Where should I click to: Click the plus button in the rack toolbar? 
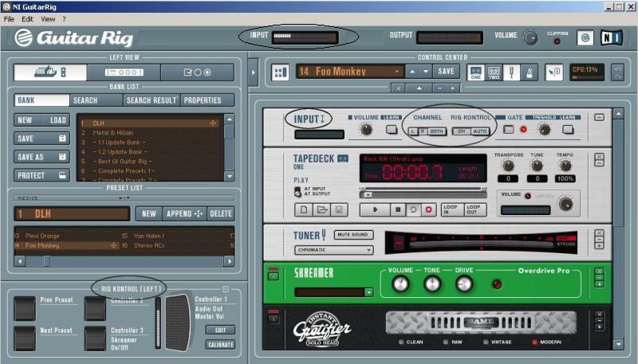point(452,88)
